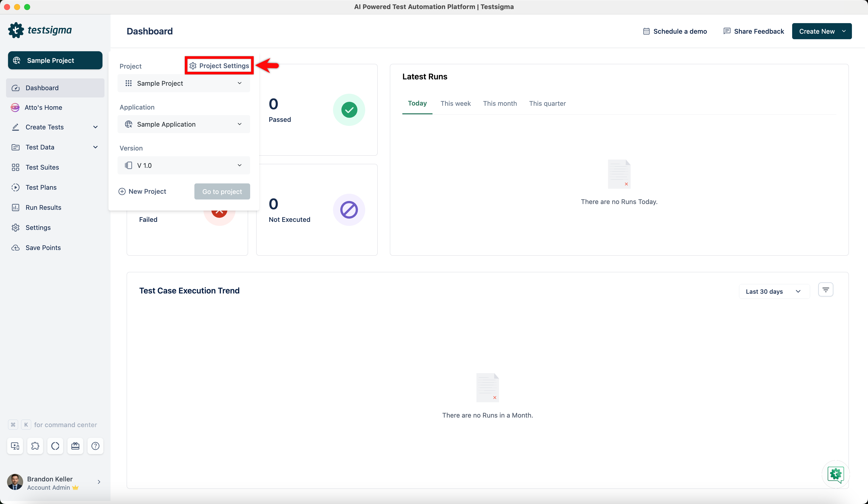This screenshot has width=868, height=504.
Task: Switch to the This week tab
Action: 455,103
